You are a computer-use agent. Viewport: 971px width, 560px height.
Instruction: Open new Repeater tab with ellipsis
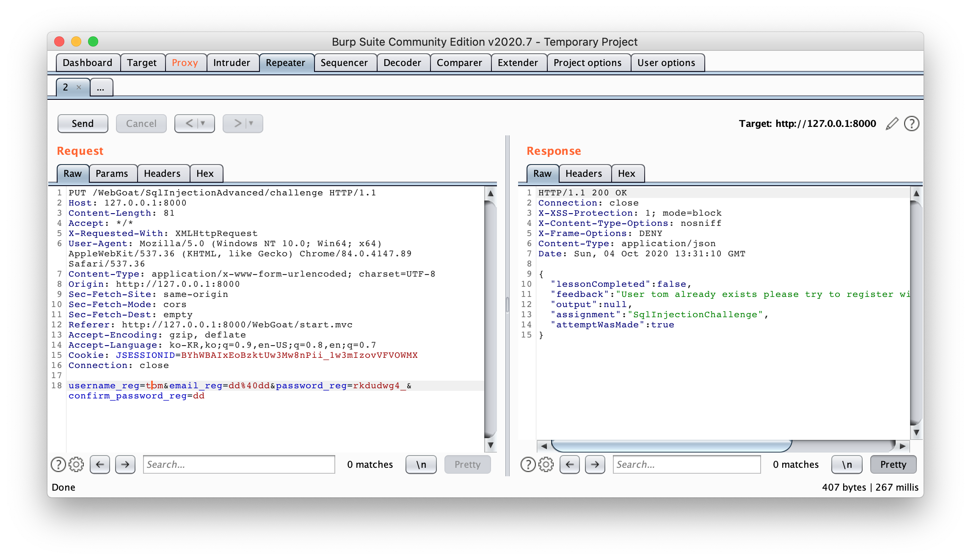(x=101, y=88)
